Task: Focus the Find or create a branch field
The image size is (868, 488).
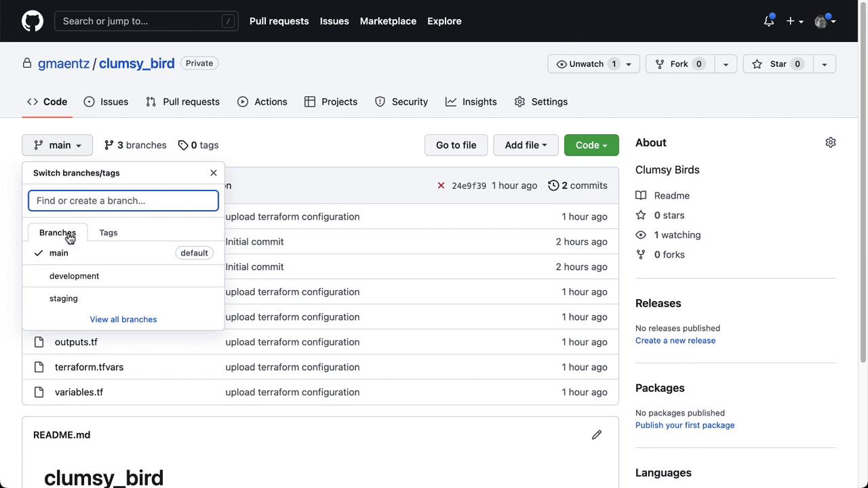Action: click(x=123, y=201)
